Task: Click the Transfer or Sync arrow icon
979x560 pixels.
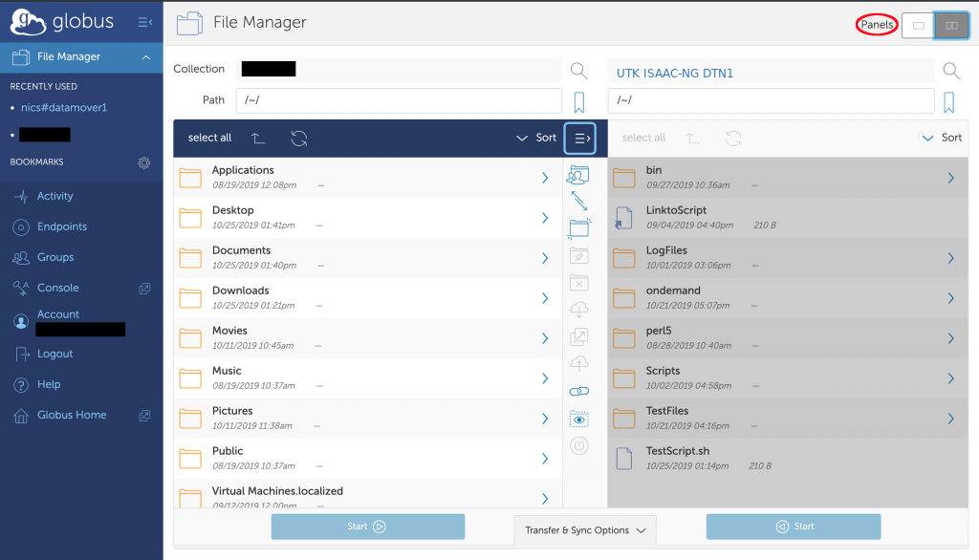Action: [578, 201]
